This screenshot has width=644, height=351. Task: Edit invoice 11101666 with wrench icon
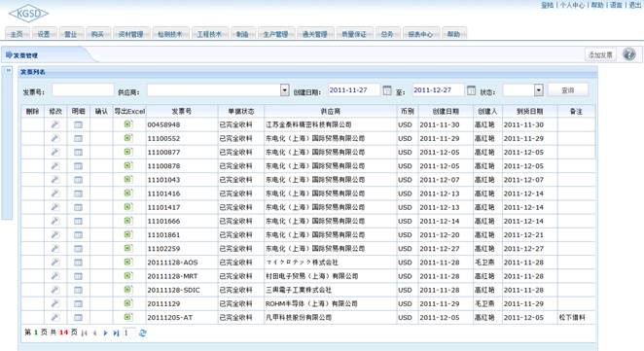coord(55,221)
